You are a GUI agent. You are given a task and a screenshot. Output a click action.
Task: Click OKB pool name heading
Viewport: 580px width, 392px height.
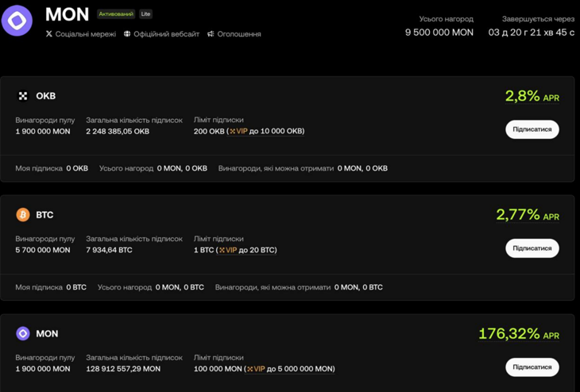tap(45, 96)
